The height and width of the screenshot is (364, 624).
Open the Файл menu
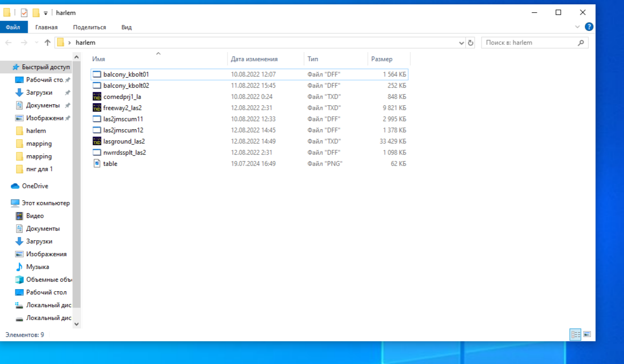[x=13, y=27]
